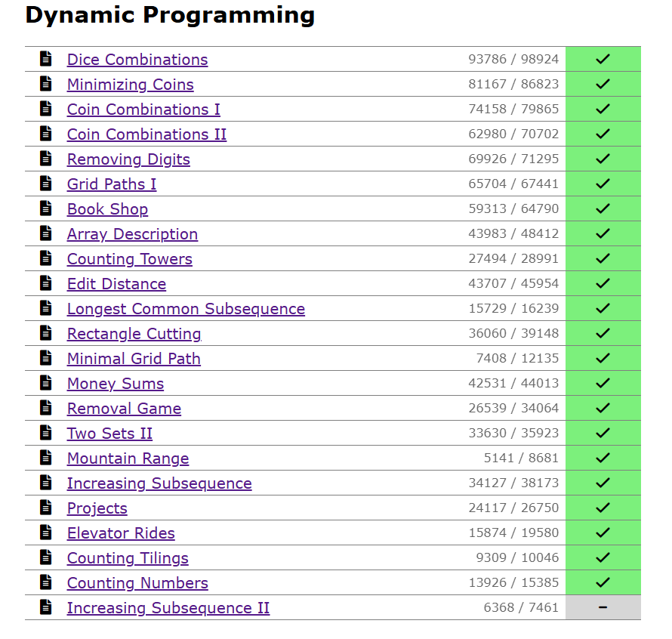The height and width of the screenshot is (639, 672).
Task: Click the document icon beside Elevator Rides
Action: click(46, 531)
